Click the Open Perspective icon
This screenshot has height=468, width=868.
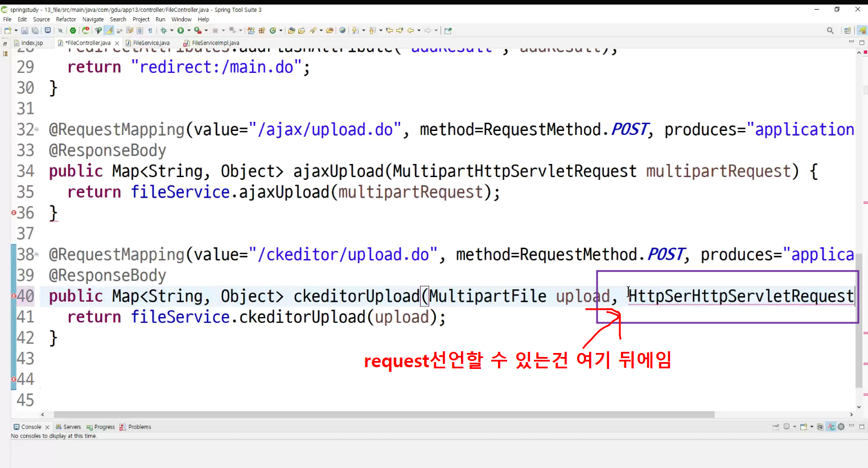848,31
